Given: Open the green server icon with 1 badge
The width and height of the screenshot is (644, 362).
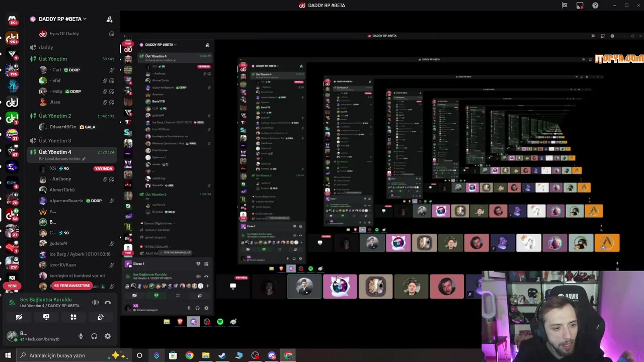Looking at the screenshot, I should click(x=12, y=119).
